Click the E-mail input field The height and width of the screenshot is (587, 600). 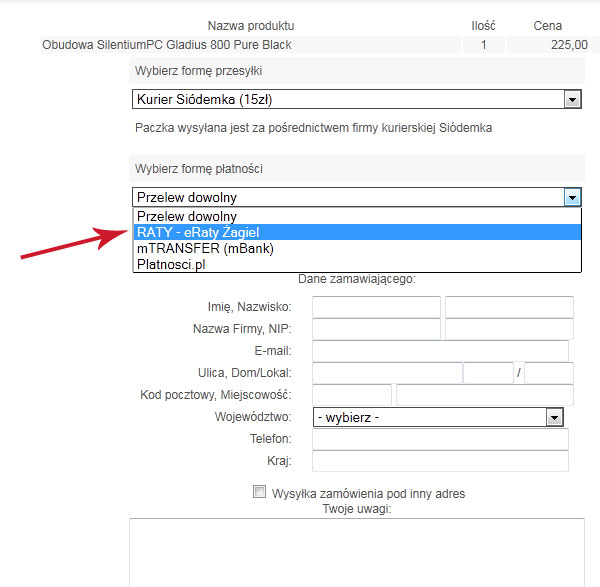click(x=440, y=351)
